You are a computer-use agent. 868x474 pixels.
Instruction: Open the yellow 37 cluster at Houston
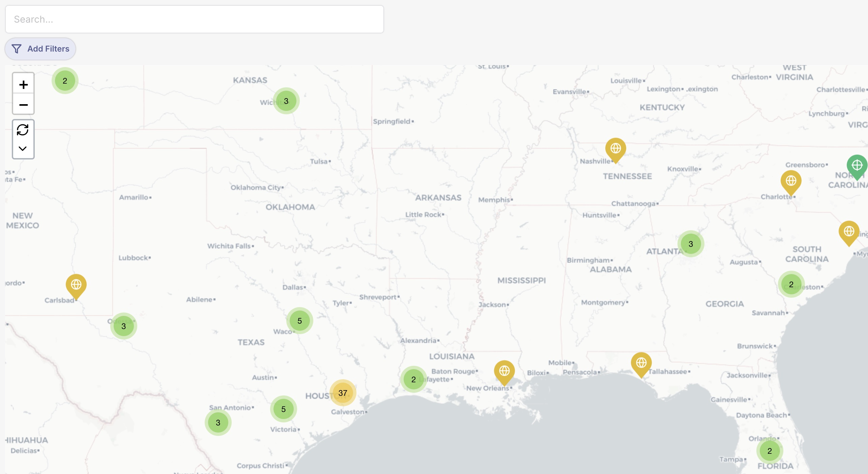343,393
